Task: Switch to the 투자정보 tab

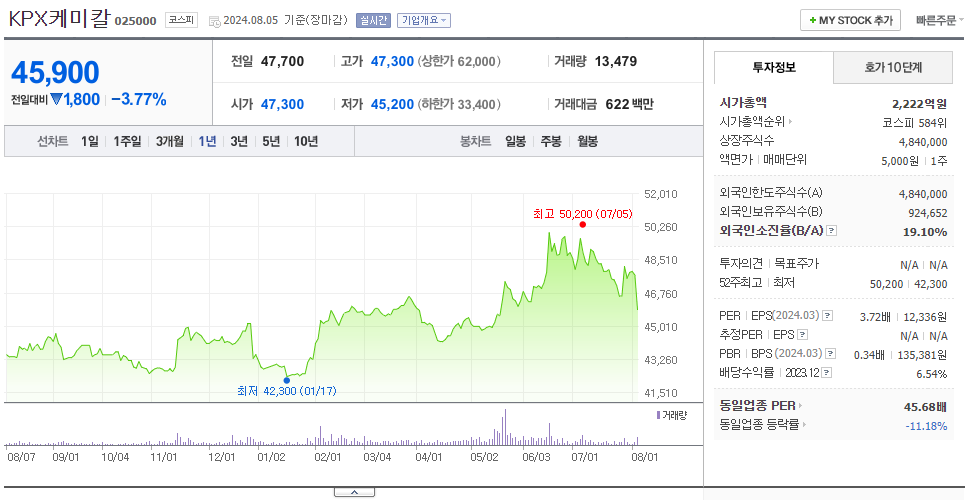Action: pyautogui.click(x=774, y=68)
